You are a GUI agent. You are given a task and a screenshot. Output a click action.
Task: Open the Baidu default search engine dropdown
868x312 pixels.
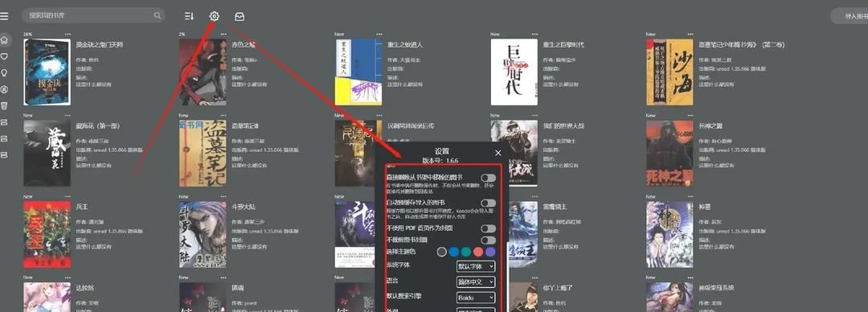476,298
